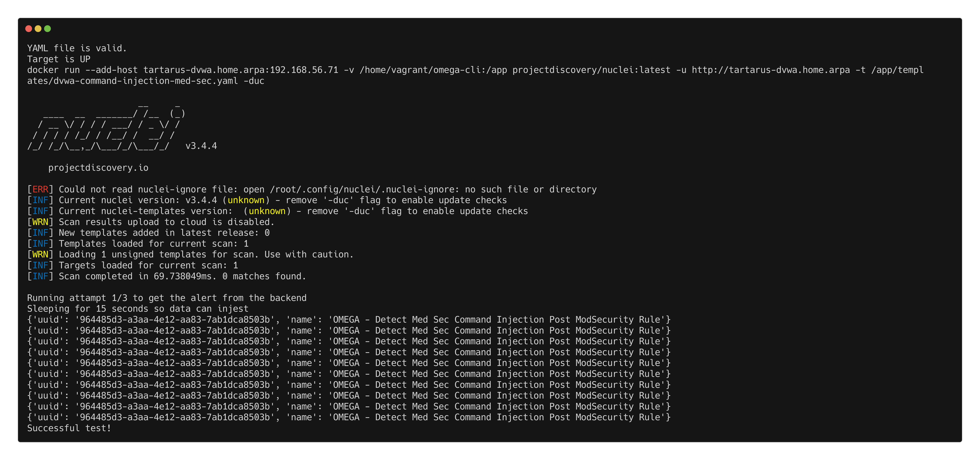Click 'Target is UP' line

point(59,59)
